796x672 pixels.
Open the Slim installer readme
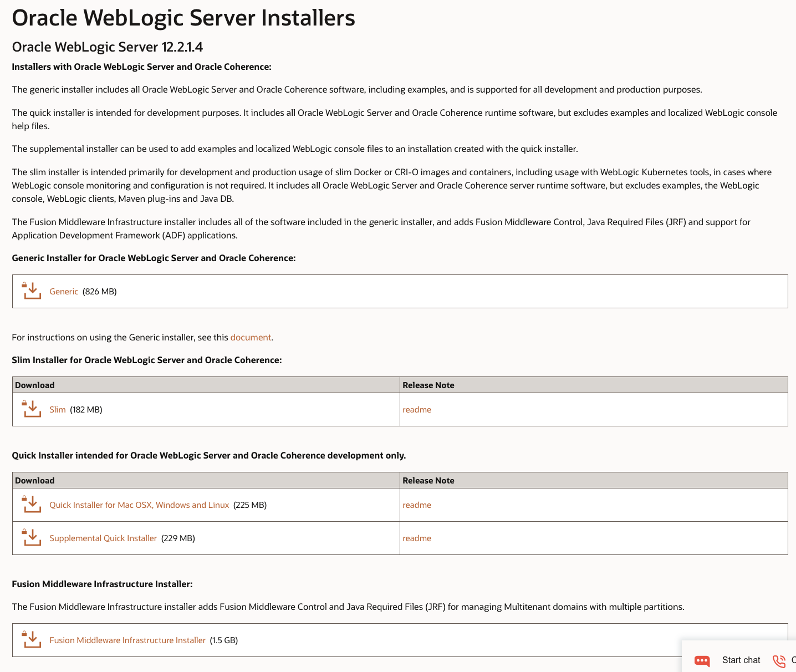point(417,409)
